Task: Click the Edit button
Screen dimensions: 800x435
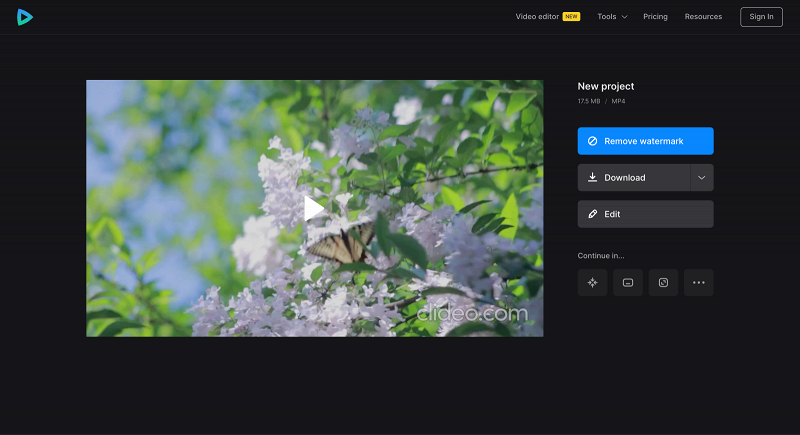Action: (x=645, y=214)
